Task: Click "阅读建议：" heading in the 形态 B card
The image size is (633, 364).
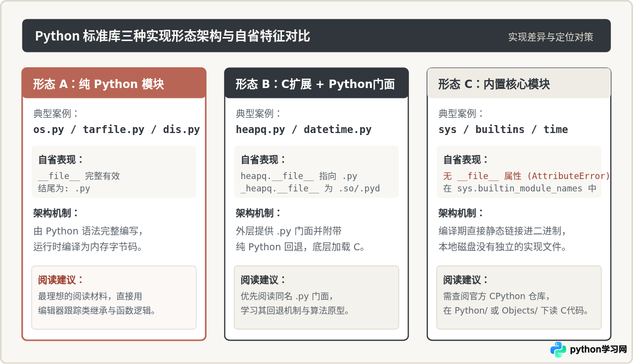Action: (264, 280)
